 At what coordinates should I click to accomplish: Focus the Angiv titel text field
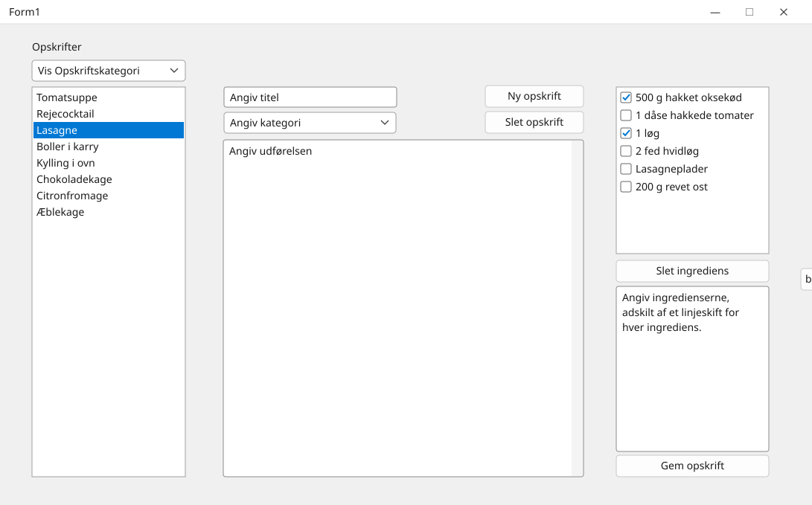tap(310, 97)
